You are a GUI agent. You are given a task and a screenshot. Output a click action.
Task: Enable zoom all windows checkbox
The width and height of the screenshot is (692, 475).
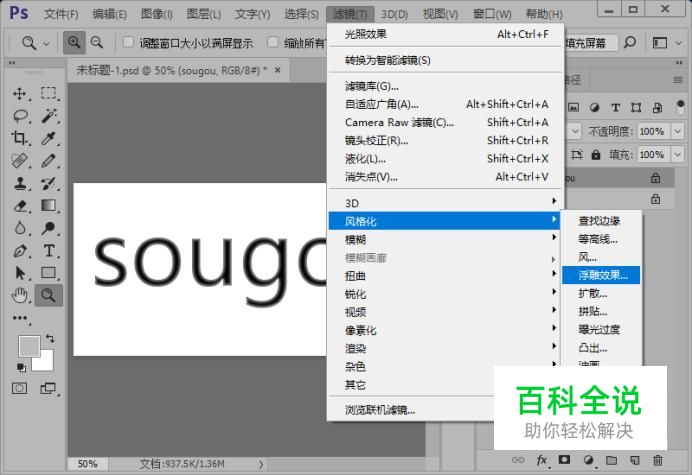tap(273, 42)
